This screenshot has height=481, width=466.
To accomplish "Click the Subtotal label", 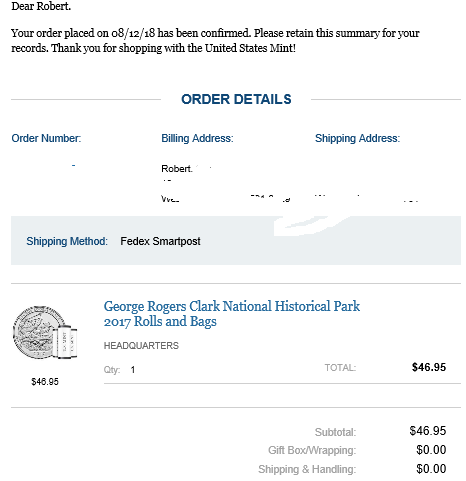I will 335,432.
